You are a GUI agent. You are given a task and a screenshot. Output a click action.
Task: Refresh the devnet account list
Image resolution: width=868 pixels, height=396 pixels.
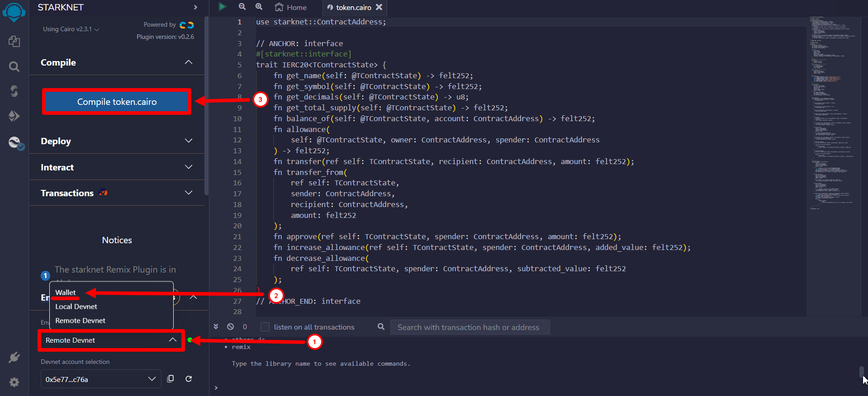pyautogui.click(x=189, y=379)
